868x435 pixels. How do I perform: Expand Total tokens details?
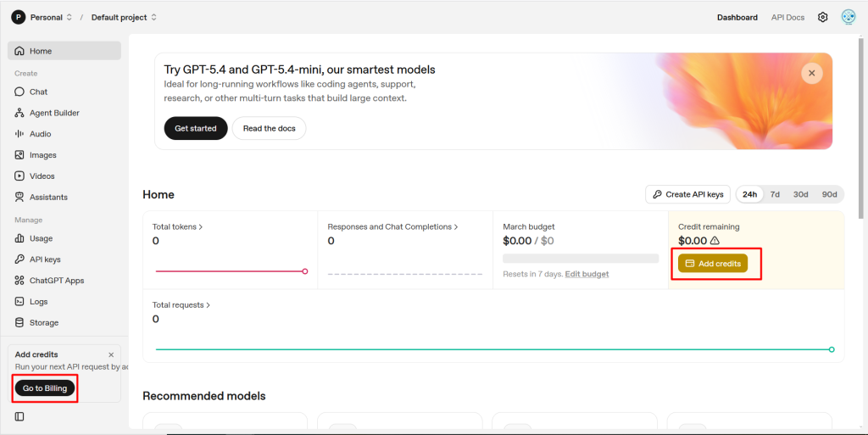[177, 227]
